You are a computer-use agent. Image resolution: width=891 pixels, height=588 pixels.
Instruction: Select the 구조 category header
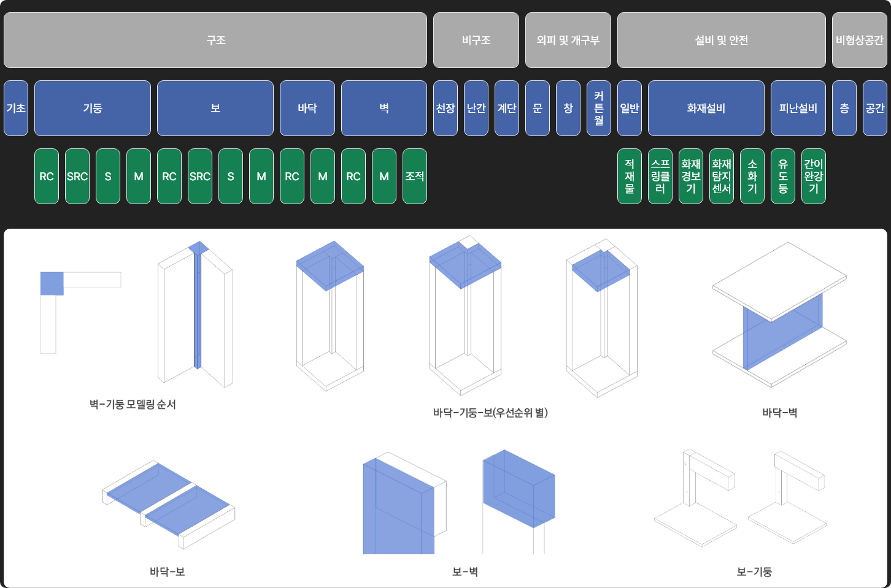215,40
